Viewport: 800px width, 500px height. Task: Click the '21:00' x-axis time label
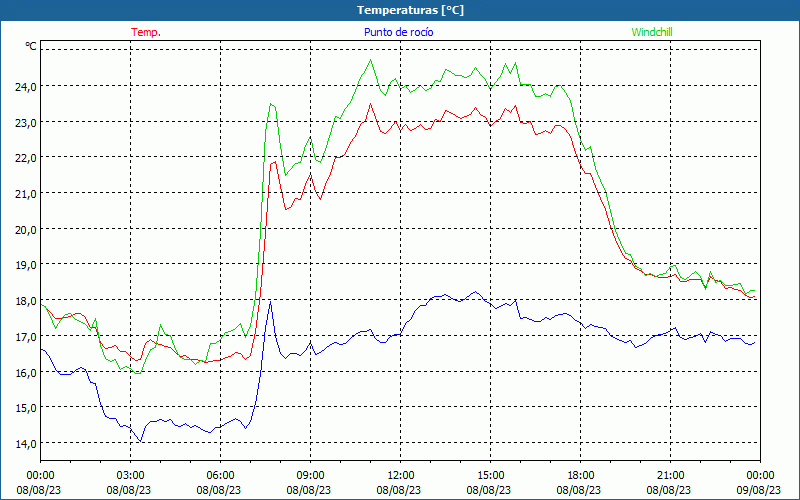click(670, 476)
